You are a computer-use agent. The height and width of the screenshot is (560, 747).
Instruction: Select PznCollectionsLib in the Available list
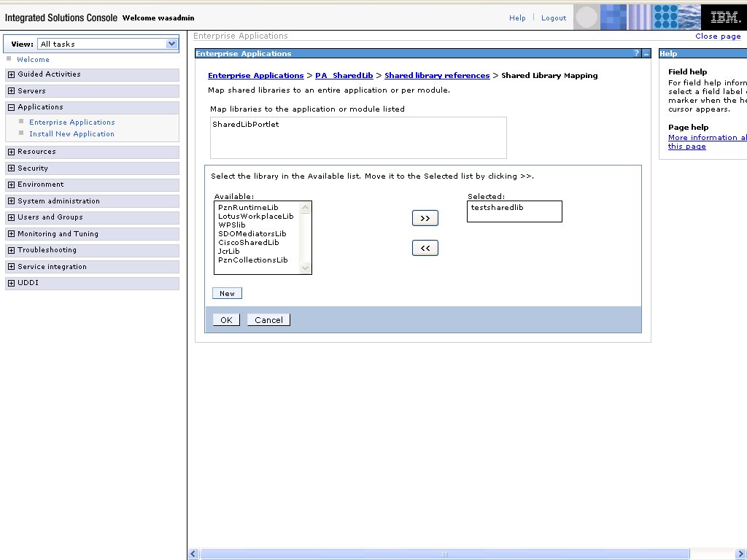coord(253,260)
